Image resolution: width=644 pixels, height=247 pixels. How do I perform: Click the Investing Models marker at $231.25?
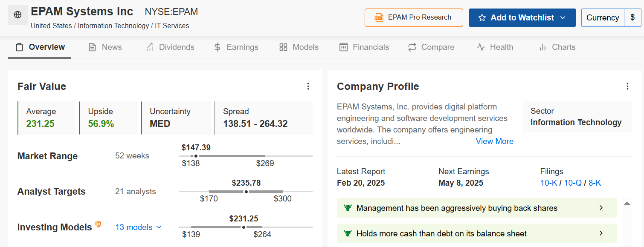click(244, 227)
